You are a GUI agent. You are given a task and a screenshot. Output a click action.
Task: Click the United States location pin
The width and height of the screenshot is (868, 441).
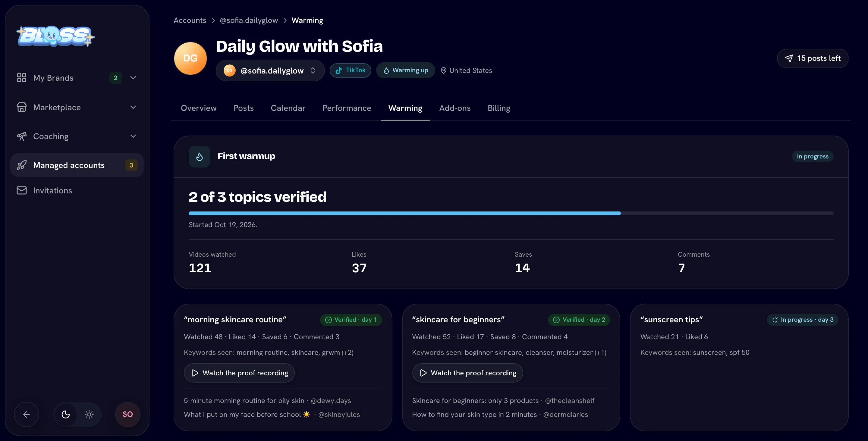[x=444, y=70]
